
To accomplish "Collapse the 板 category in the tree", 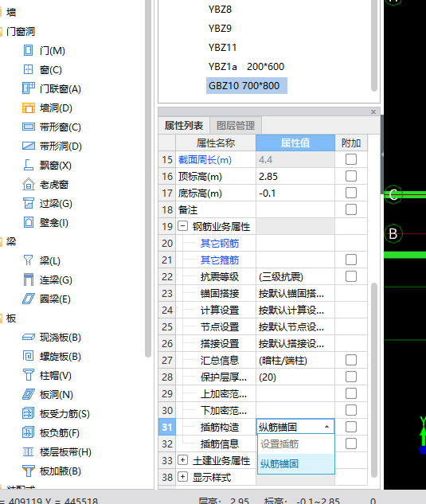I will point(2,318).
